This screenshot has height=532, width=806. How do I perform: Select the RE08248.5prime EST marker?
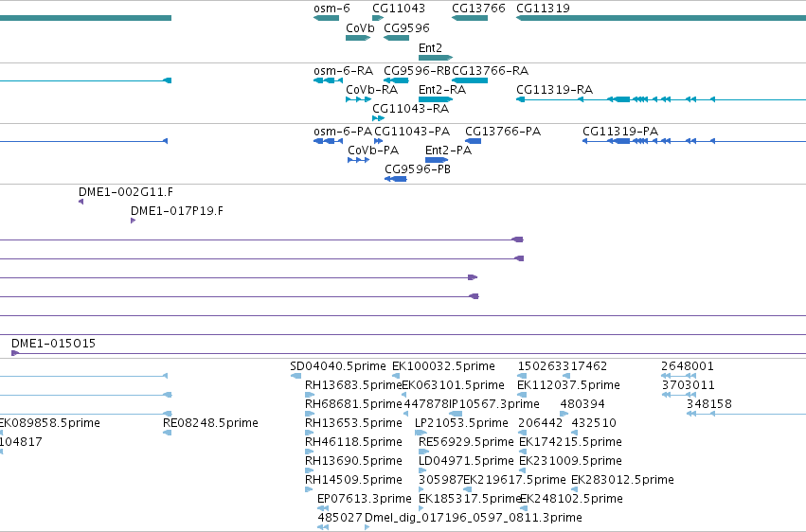pos(167,433)
